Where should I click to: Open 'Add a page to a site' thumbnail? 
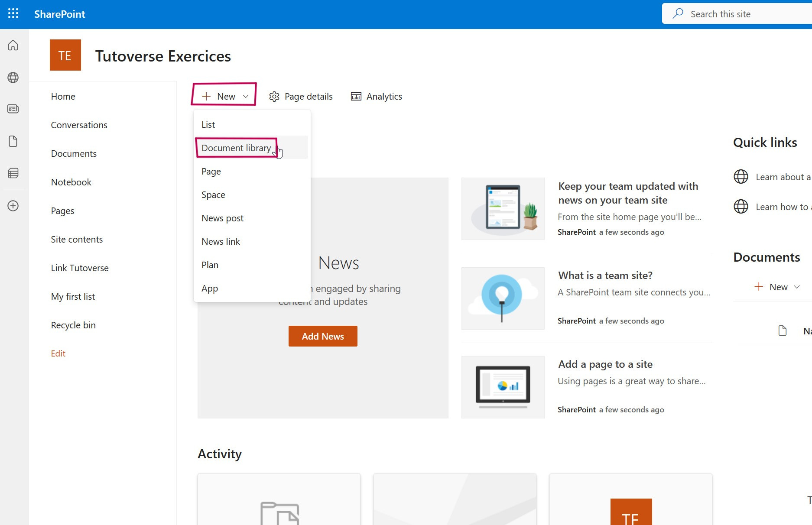click(x=503, y=387)
